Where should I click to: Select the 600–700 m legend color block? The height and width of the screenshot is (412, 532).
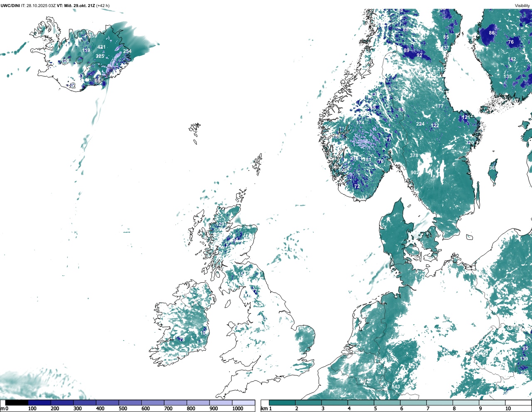tap(153, 403)
